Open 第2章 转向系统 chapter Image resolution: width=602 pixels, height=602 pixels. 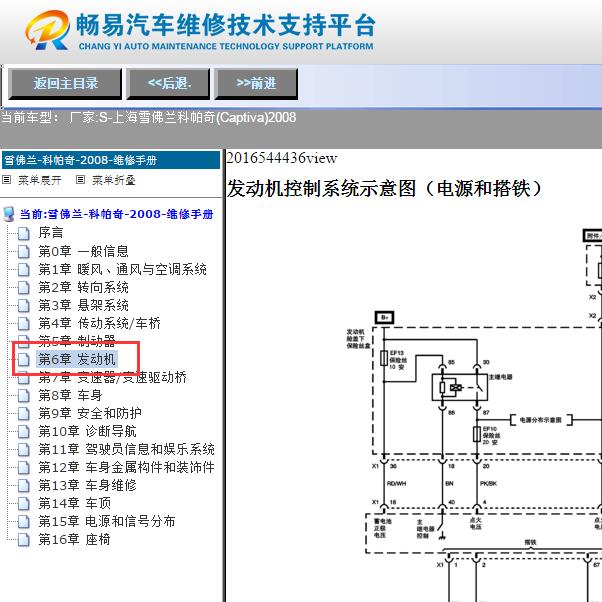(83, 287)
